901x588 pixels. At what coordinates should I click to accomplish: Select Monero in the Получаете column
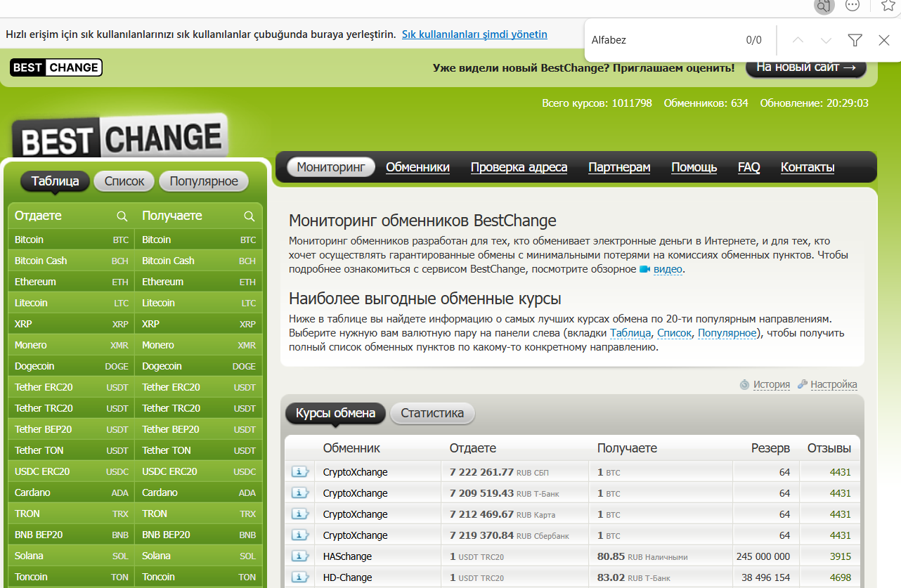tap(199, 345)
